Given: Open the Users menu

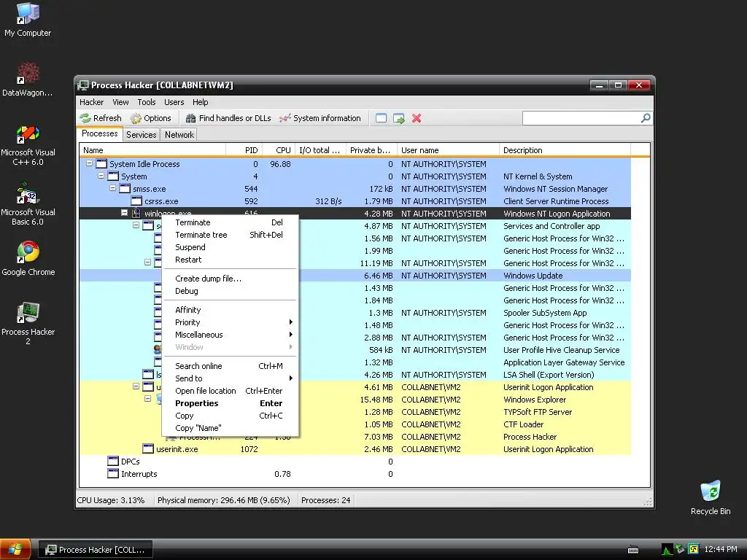Looking at the screenshot, I should (x=174, y=102).
